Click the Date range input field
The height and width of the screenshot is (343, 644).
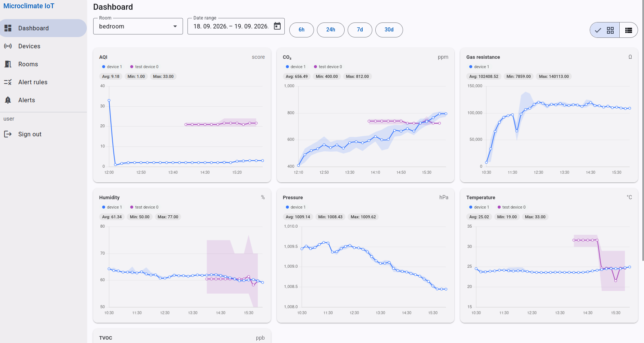point(236,26)
